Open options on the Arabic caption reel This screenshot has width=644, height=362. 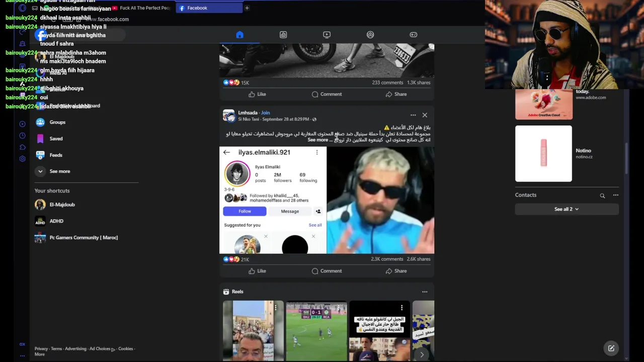(401, 307)
